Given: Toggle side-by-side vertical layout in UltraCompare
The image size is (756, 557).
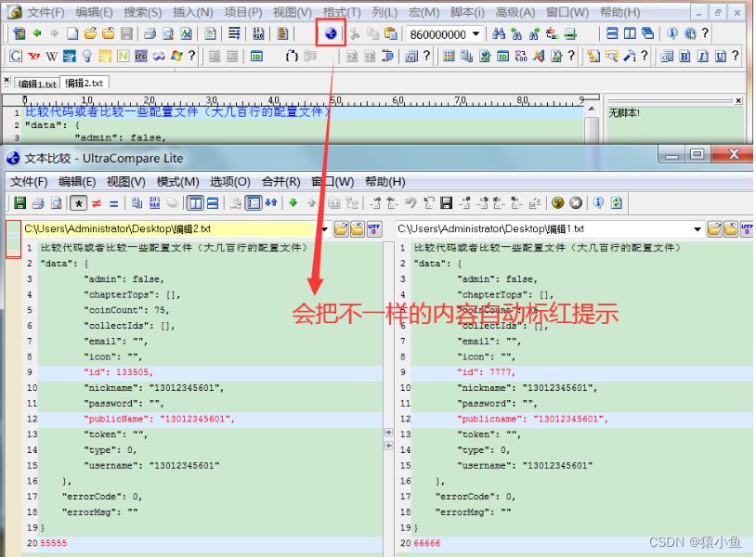Looking at the screenshot, I should click(195, 203).
